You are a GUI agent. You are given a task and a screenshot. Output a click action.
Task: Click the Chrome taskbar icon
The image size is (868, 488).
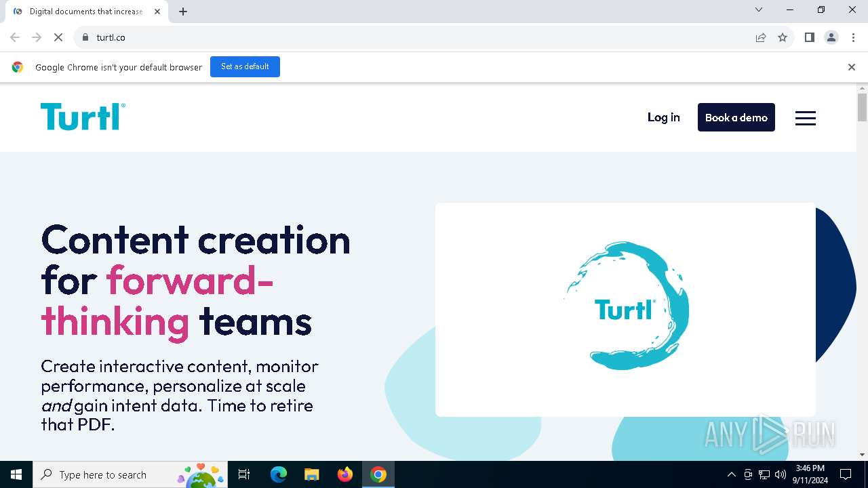(378, 474)
